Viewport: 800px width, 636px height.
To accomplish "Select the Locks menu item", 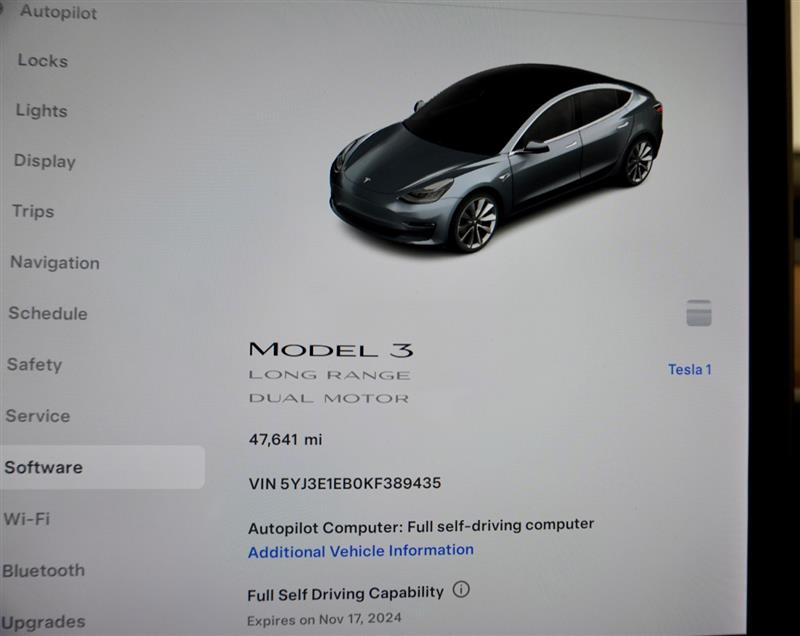I will (43, 61).
